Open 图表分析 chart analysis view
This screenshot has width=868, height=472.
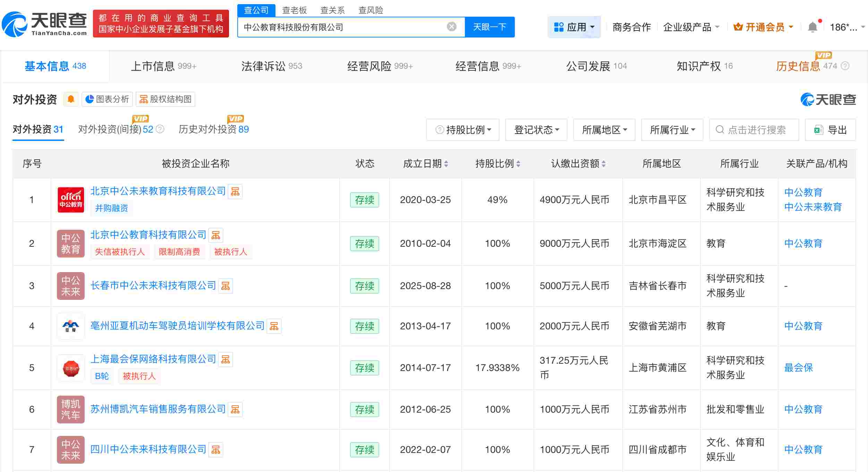[107, 99]
